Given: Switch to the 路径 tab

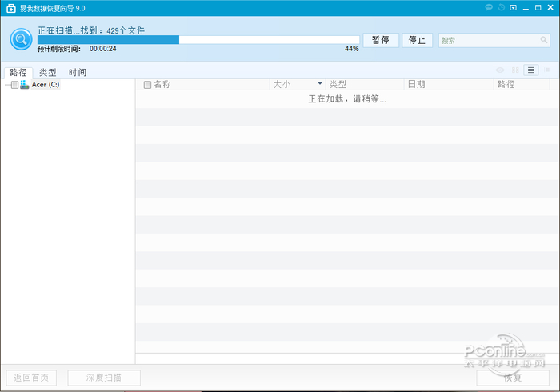Looking at the screenshot, I should pyautogui.click(x=18, y=73).
